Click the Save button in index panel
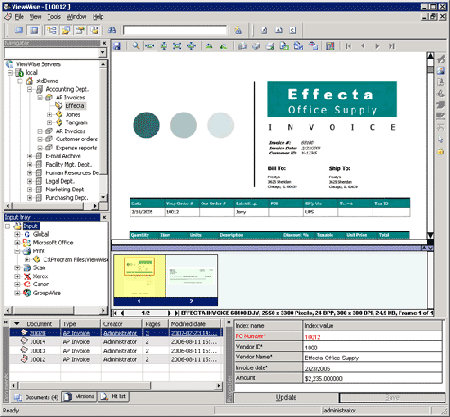Viewport: 450px width, 417px height. [392, 397]
